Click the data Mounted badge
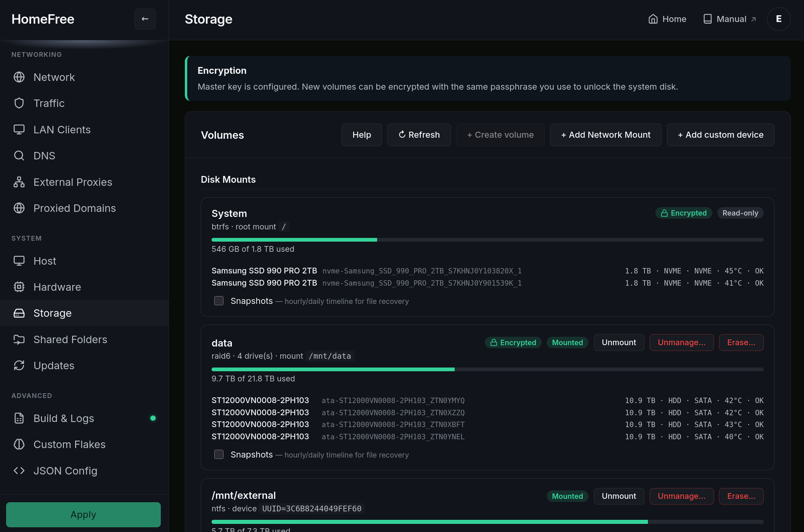Screen dimensions: 804x532 (x=567, y=342)
